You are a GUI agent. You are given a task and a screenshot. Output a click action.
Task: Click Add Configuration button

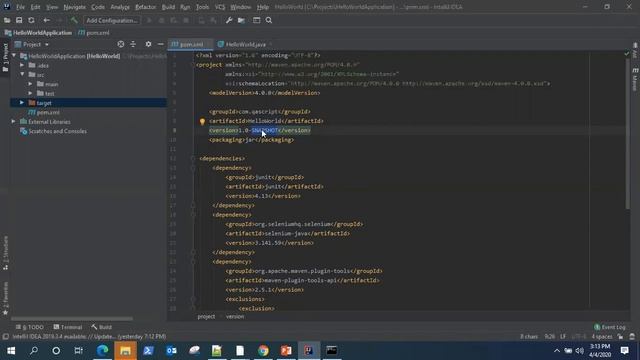pos(112,20)
